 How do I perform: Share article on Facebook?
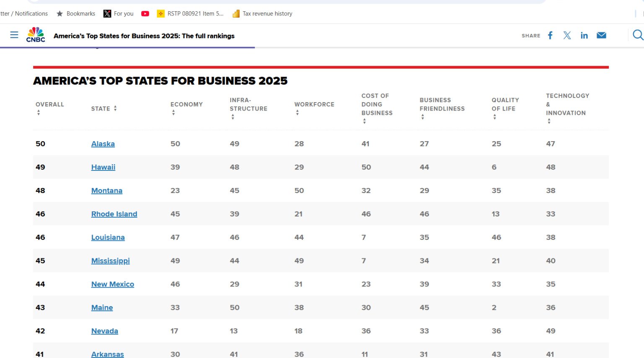click(x=550, y=36)
